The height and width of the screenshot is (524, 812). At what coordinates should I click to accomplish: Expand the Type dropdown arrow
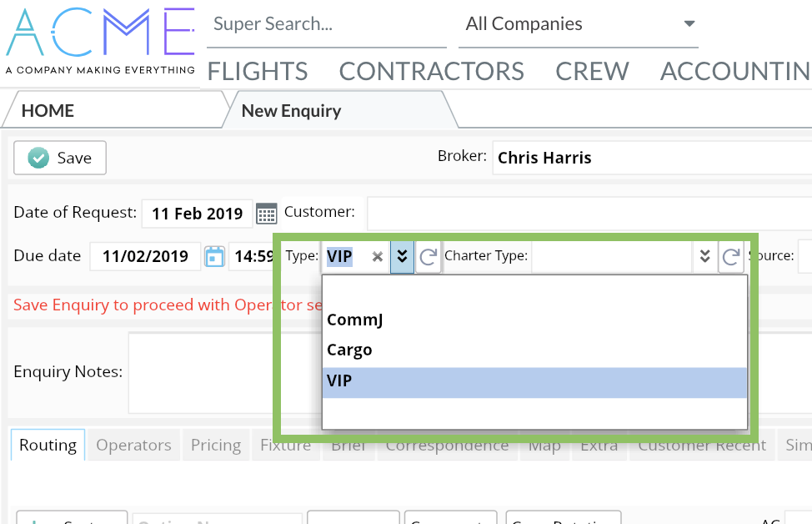tap(402, 257)
